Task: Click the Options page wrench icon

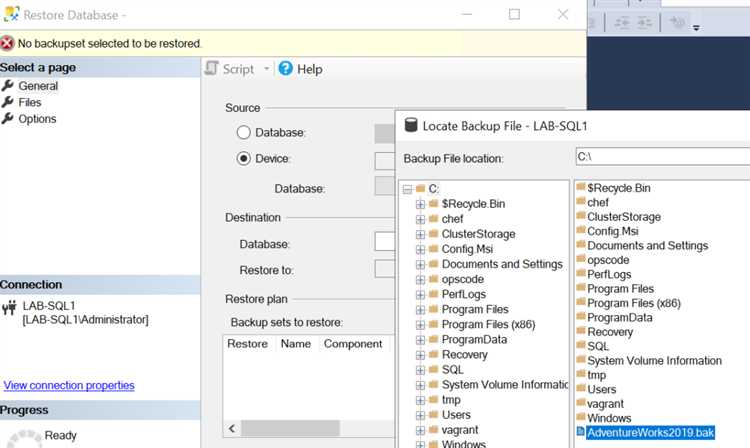Action: click(8, 118)
